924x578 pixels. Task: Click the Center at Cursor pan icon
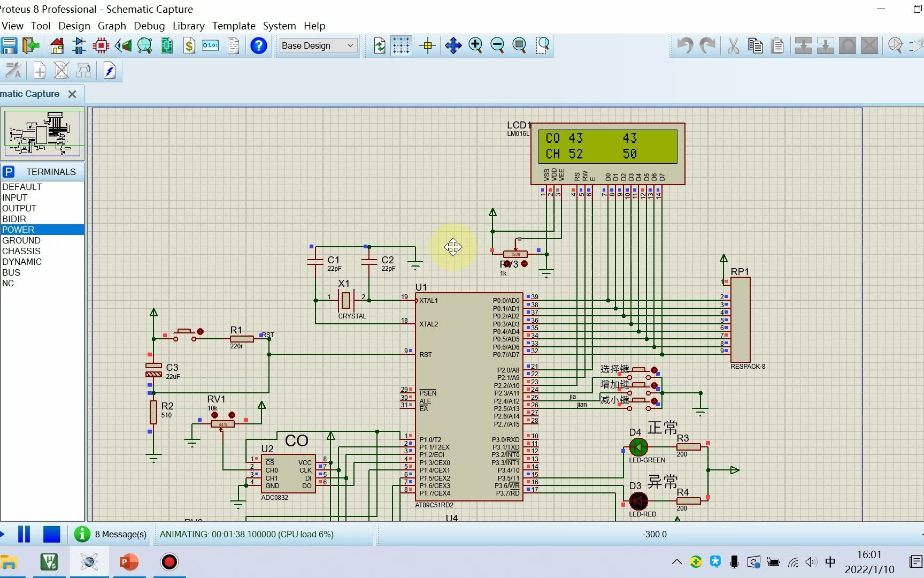453,45
